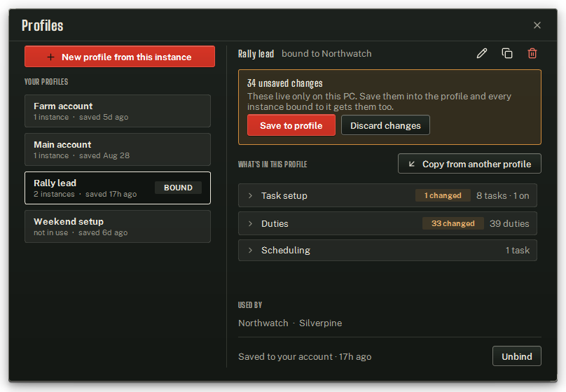Click 'not in use · saved 6d ago' text
The image size is (566, 392).
point(81,232)
